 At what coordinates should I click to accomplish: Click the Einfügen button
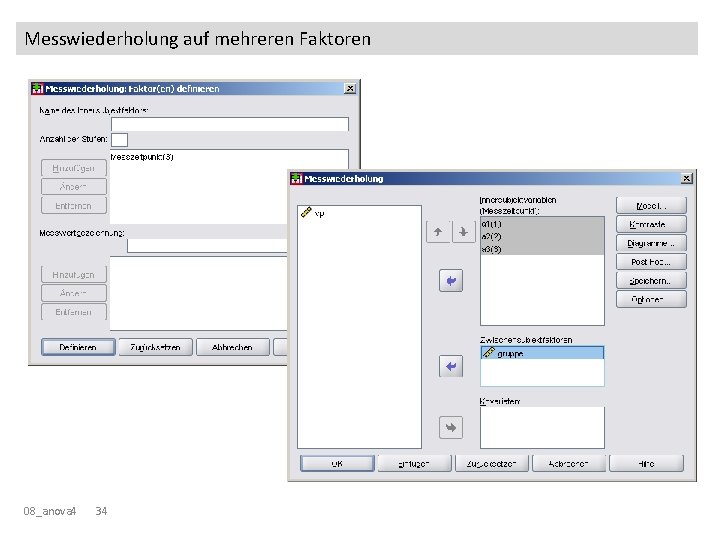pos(415,463)
